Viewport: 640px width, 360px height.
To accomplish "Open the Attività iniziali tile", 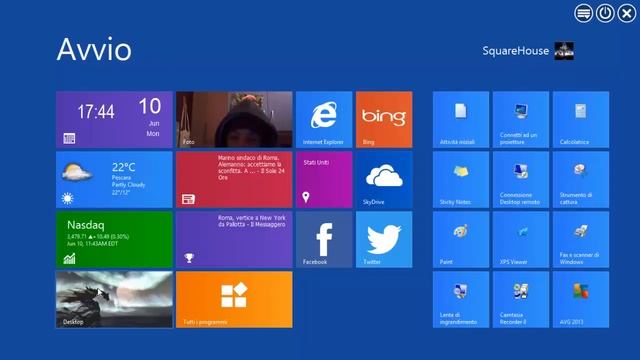I will pyautogui.click(x=461, y=120).
